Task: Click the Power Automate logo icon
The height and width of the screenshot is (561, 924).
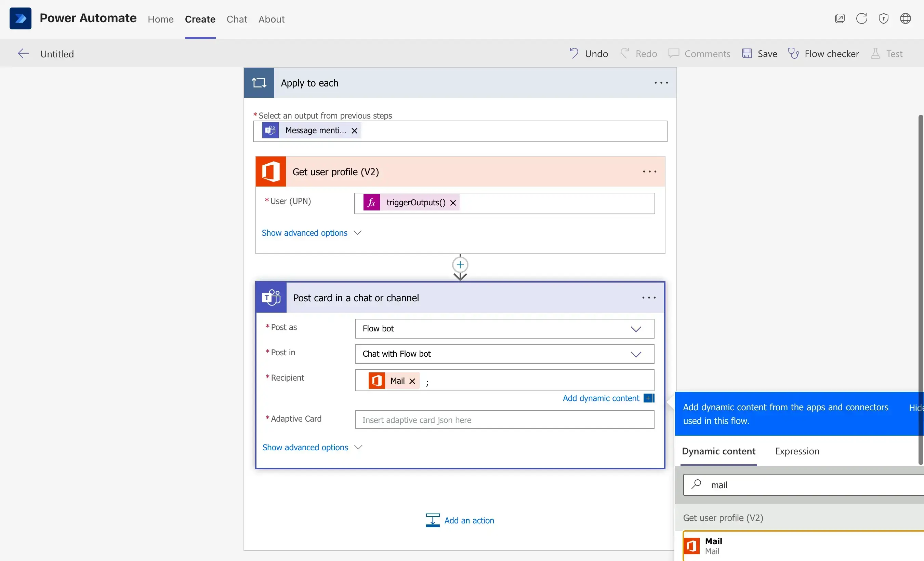Action: click(21, 18)
